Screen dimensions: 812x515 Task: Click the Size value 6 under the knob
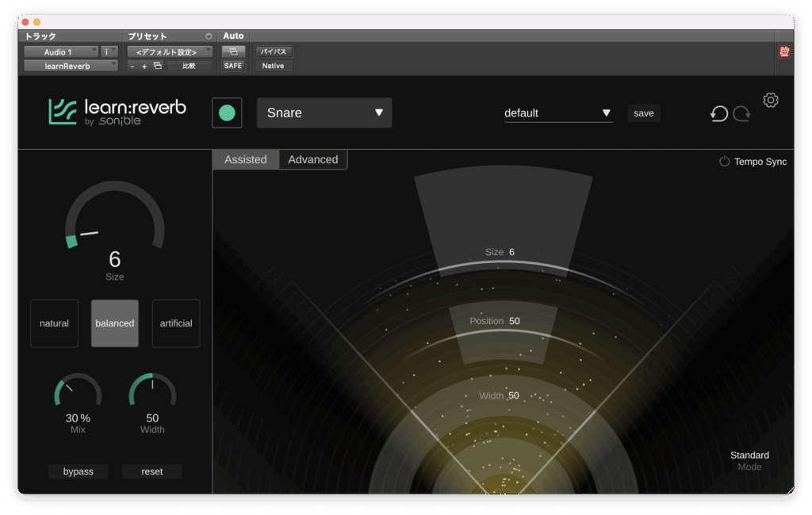pyautogui.click(x=114, y=259)
